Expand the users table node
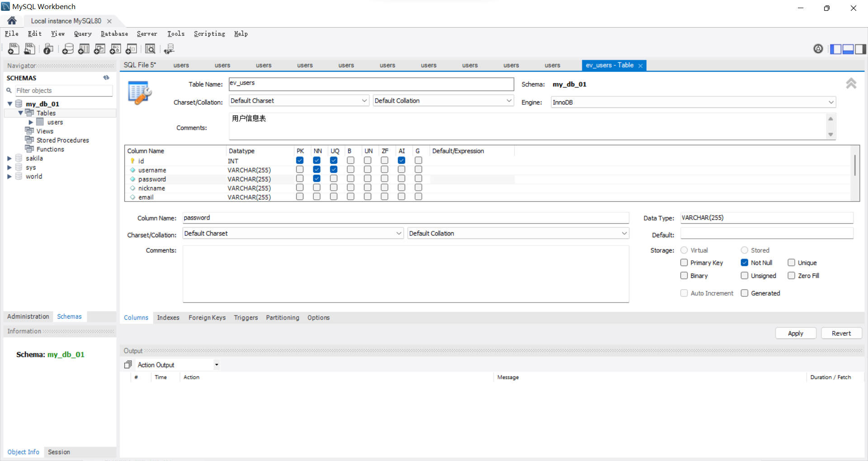The width and height of the screenshot is (868, 461). click(31, 122)
